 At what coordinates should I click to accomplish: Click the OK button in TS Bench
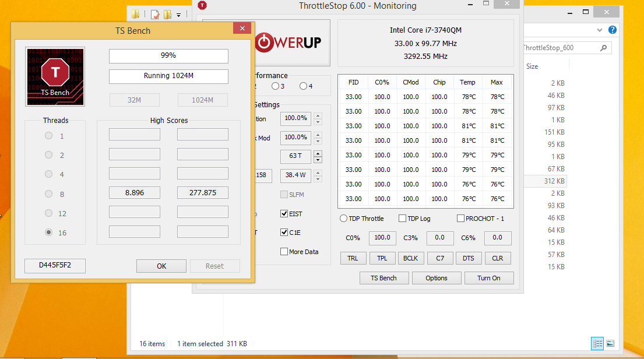click(161, 266)
